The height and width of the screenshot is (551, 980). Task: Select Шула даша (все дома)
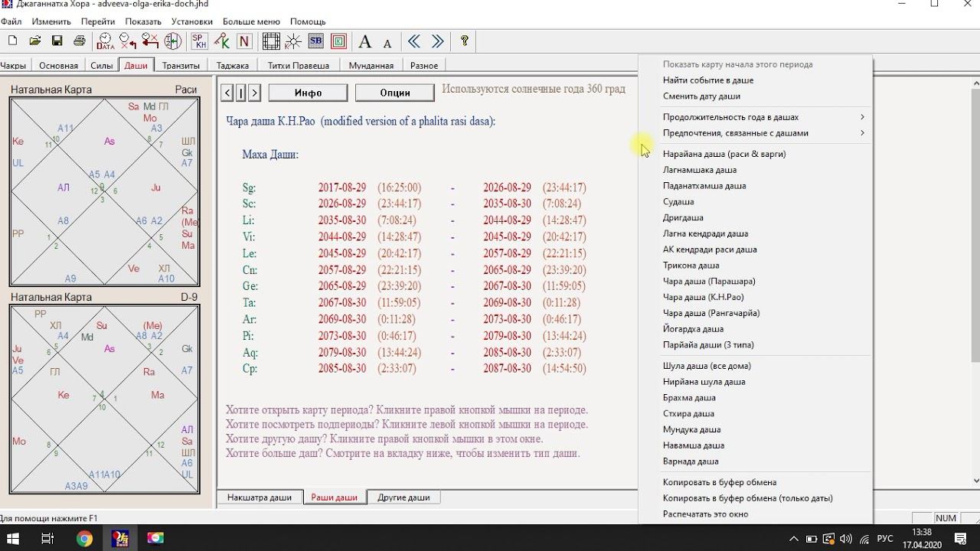(x=755, y=366)
